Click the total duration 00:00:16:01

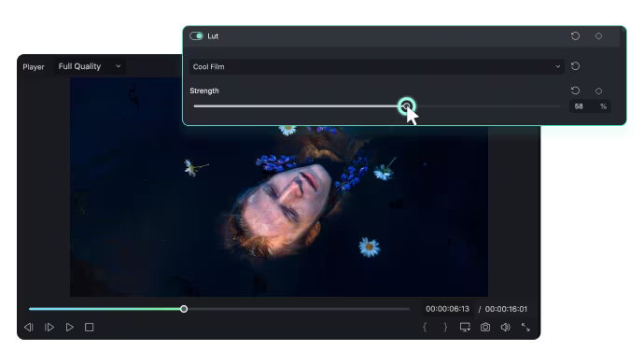pos(506,309)
